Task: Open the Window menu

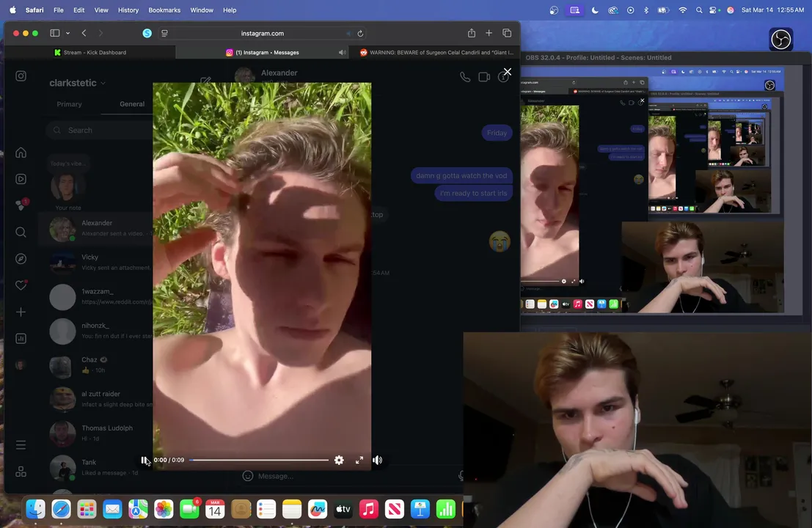Action: tap(202, 10)
